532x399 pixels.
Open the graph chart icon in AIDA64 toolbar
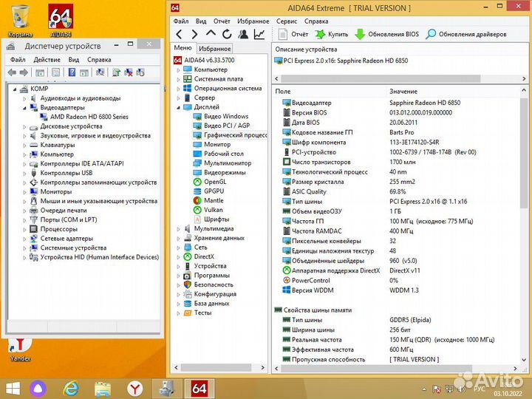[x=259, y=34]
